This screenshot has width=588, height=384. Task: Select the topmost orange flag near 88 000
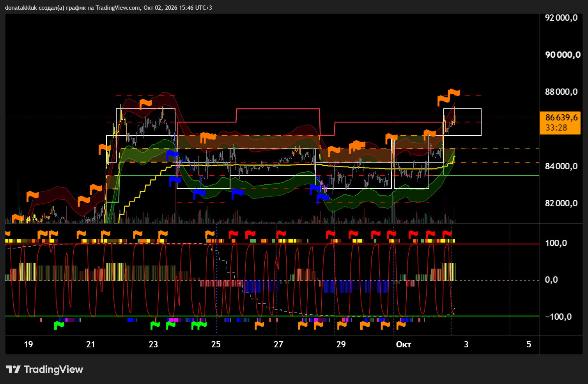(x=454, y=93)
